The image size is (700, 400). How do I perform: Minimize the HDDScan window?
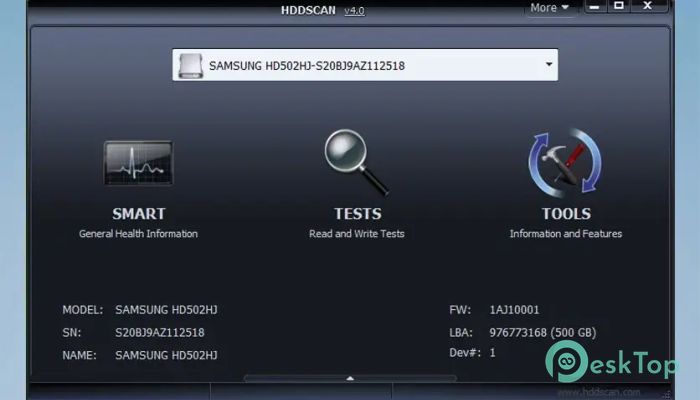click(x=595, y=6)
